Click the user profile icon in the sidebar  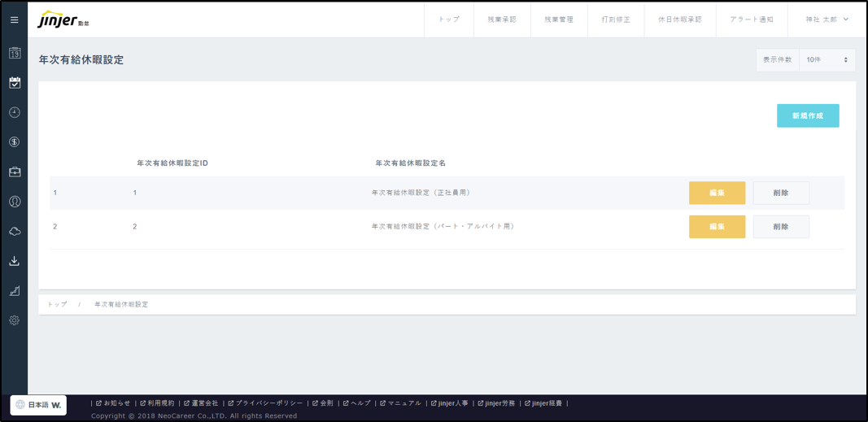15,202
